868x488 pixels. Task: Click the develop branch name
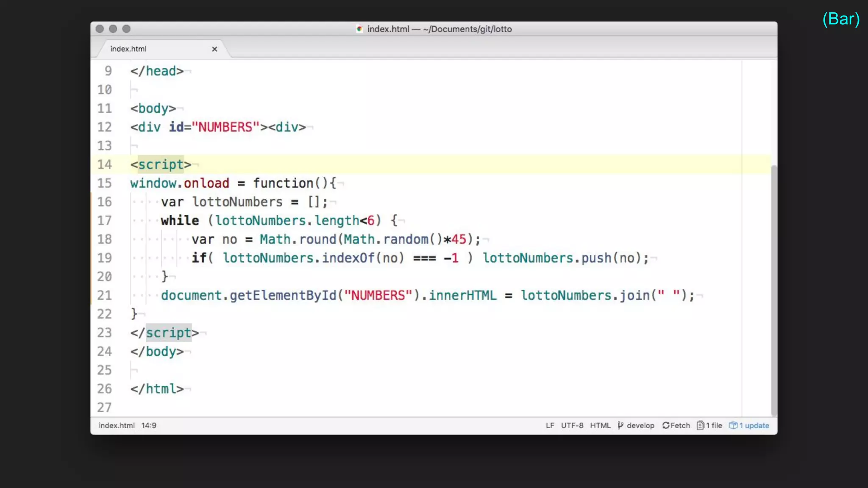640,425
